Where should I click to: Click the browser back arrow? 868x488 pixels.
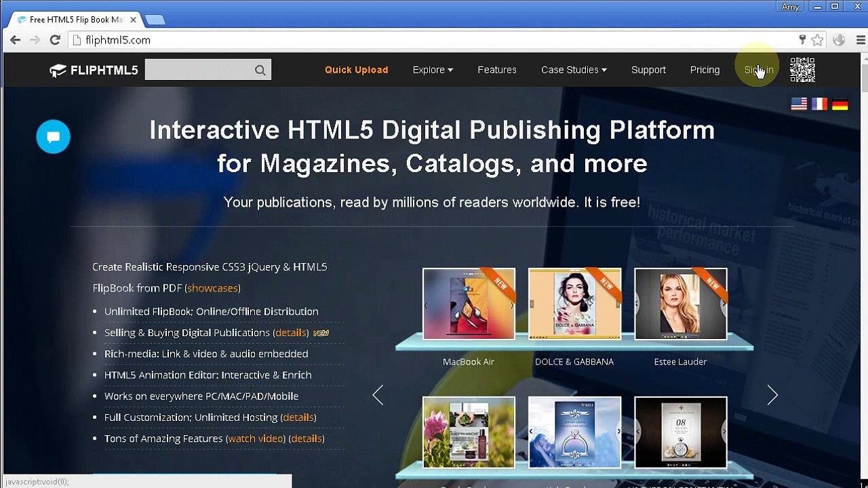click(x=15, y=40)
